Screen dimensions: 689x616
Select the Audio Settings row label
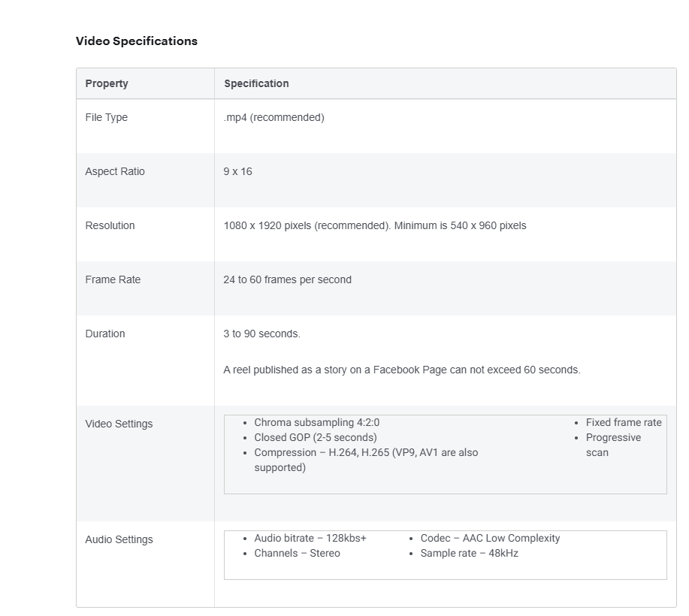coord(119,539)
